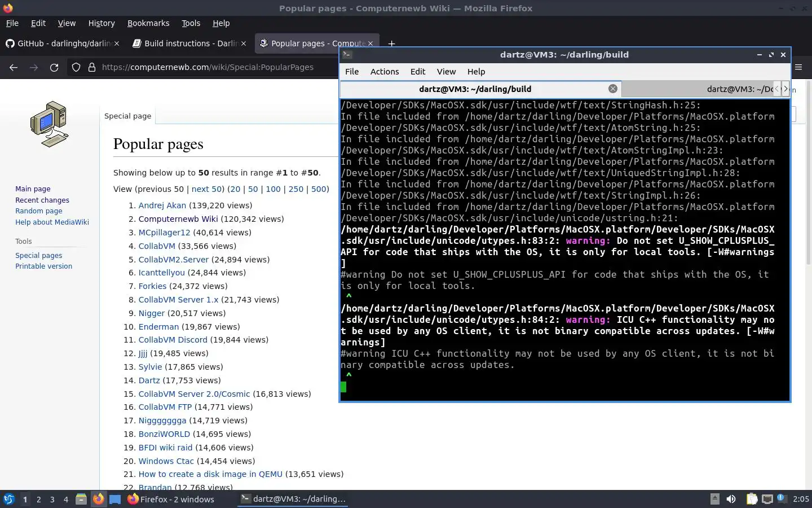The image size is (812, 508).
Task: Open removable media tray icon
Action: click(714, 498)
